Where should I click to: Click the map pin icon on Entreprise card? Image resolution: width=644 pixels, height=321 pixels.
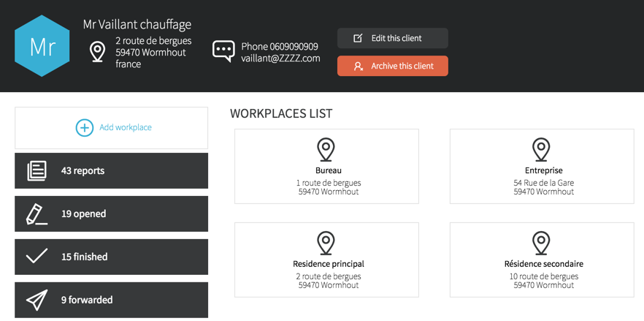tap(541, 150)
